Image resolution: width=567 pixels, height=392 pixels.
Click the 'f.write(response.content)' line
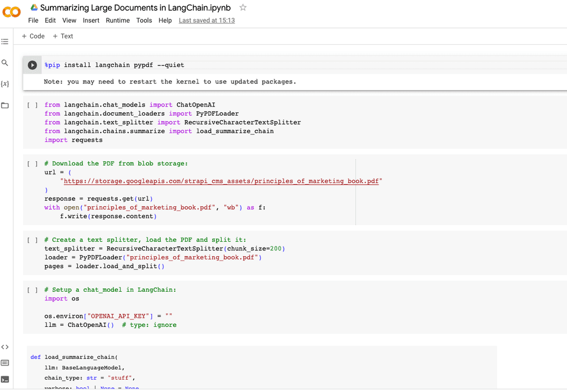(108, 216)
